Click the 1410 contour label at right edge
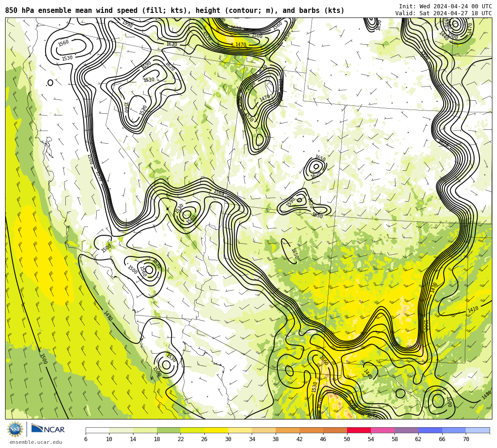 click(x=473, y=309)
